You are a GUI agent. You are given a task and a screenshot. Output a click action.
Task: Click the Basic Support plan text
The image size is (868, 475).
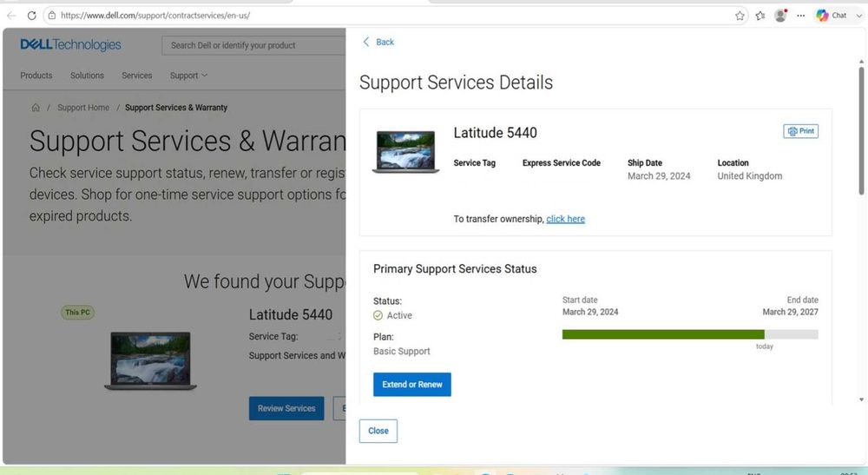coord(401,352)
